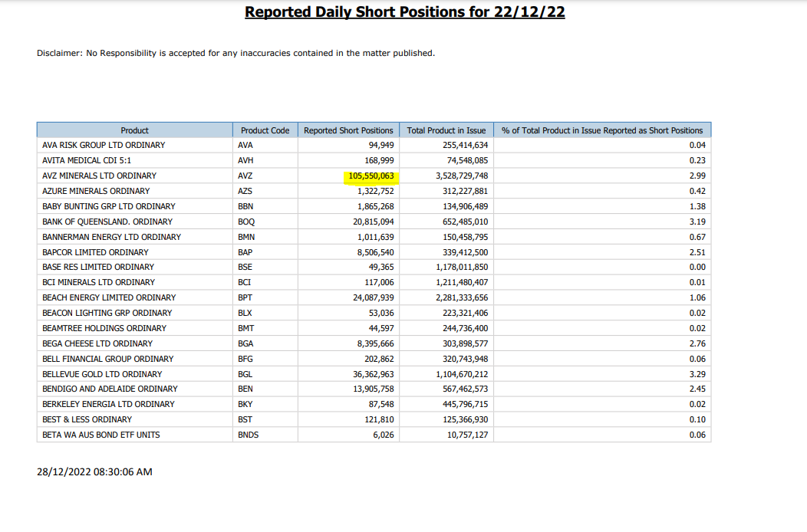Viewport: 807px width, 532px height.
Task: Select the BNDS product code cell
Action: [249, 435]
